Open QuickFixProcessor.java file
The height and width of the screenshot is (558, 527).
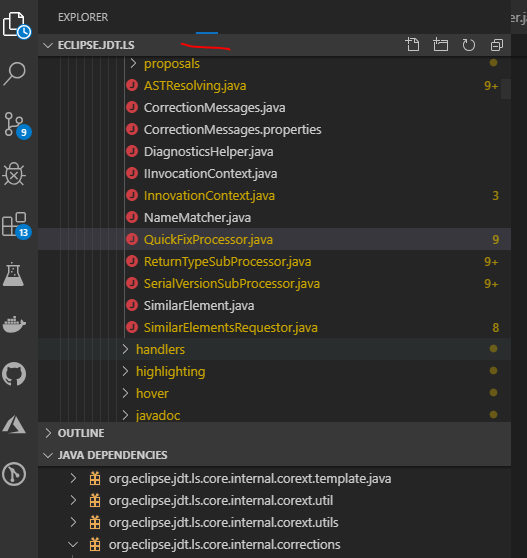tap(208, 239)
